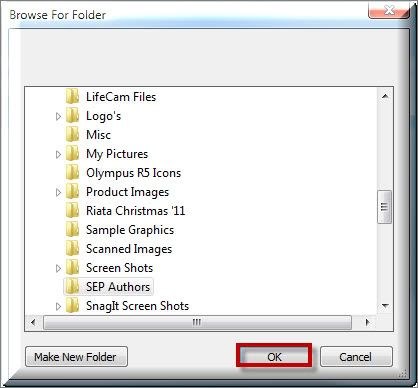The image size is (418, 388).
Task: Click the Product Images folder icon
Action: tap(72, 192)
